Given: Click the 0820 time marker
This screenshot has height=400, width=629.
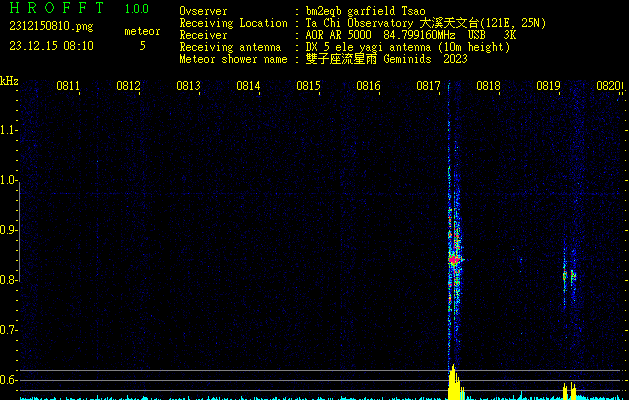Looking at the screenshot, I should pyautogui.click(x=607, y=87).
